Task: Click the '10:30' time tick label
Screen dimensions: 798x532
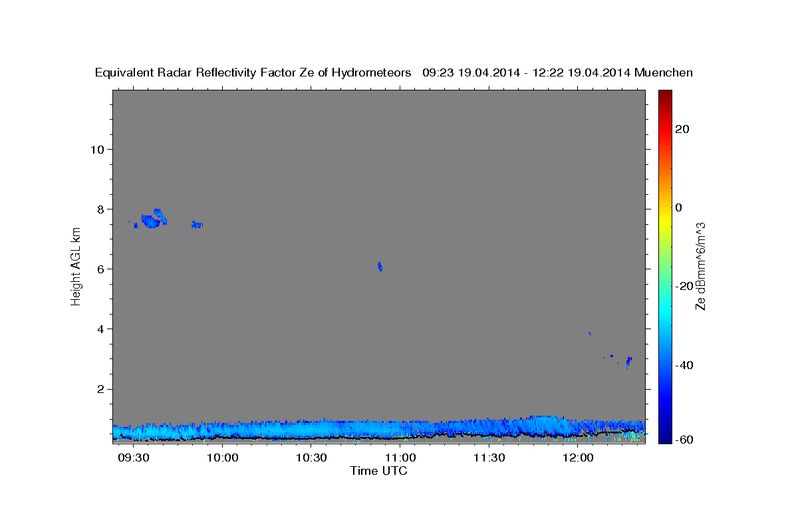Action: click(x=312, y=458)
